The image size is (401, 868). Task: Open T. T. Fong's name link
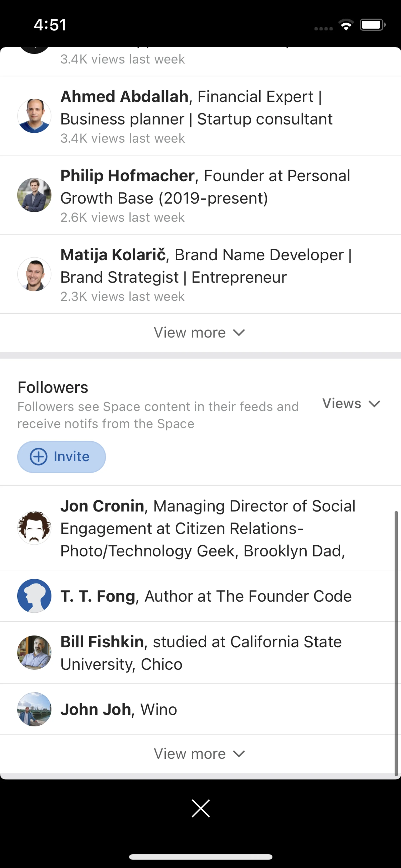point(98,596)
